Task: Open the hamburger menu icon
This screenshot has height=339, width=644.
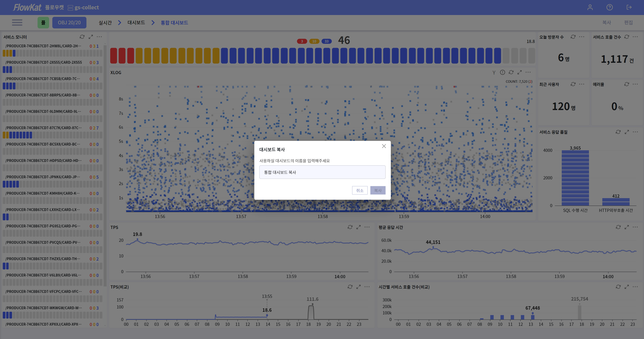Action: click(17, 23)
